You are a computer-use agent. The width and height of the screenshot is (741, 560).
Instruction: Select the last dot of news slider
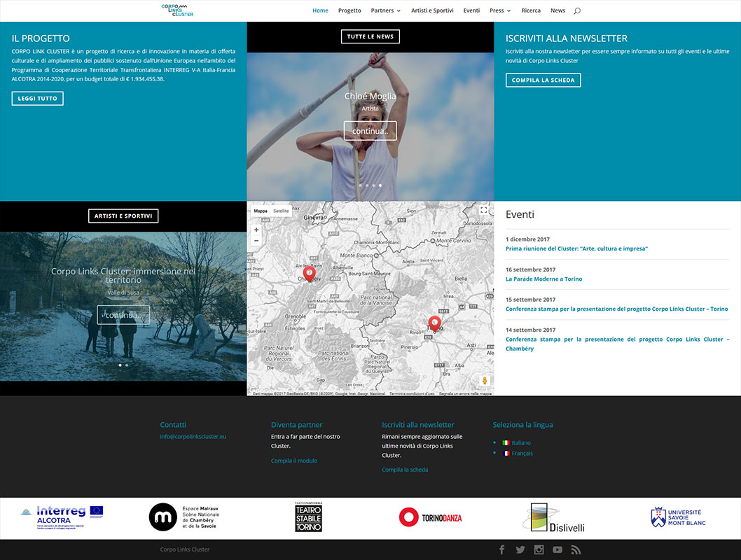[x=380, y=185]
